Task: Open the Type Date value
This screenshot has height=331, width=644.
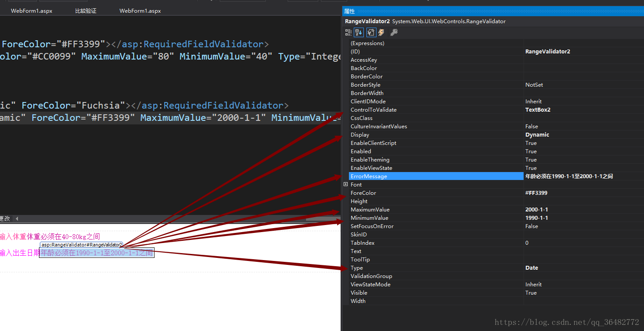Action: [x=532, y=268]
